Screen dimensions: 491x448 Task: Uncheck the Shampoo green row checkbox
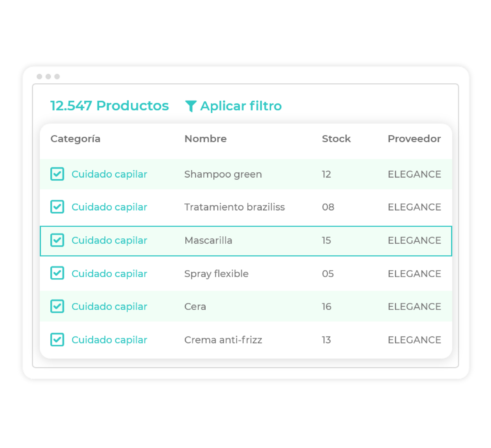tap(57, 174)
